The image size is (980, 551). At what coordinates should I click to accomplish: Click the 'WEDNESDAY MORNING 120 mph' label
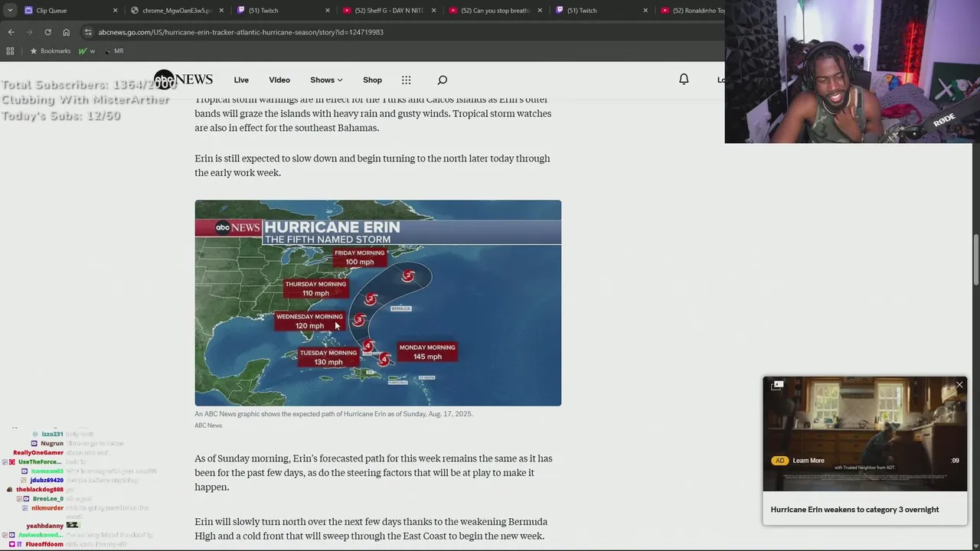309,321
